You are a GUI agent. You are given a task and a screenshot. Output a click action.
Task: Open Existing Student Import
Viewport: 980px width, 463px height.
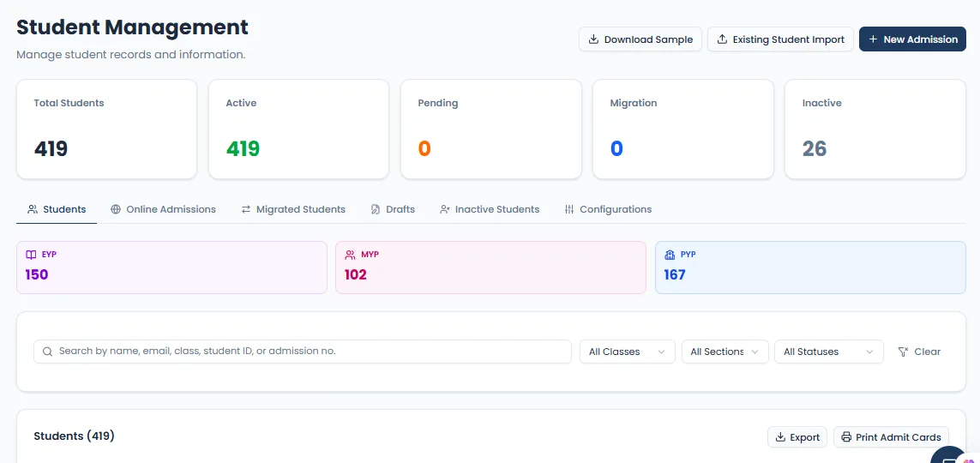pos(780,39)
